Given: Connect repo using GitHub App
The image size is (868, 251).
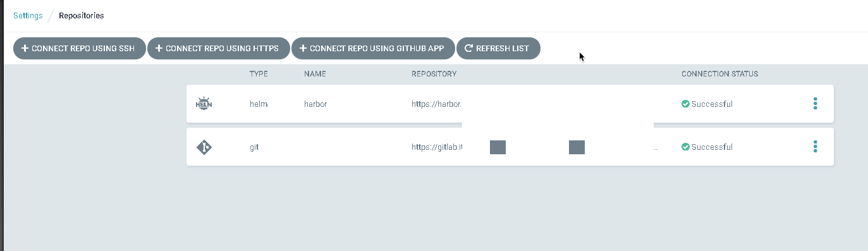Looking at the screenshot, I should click(x=373, y=49).
